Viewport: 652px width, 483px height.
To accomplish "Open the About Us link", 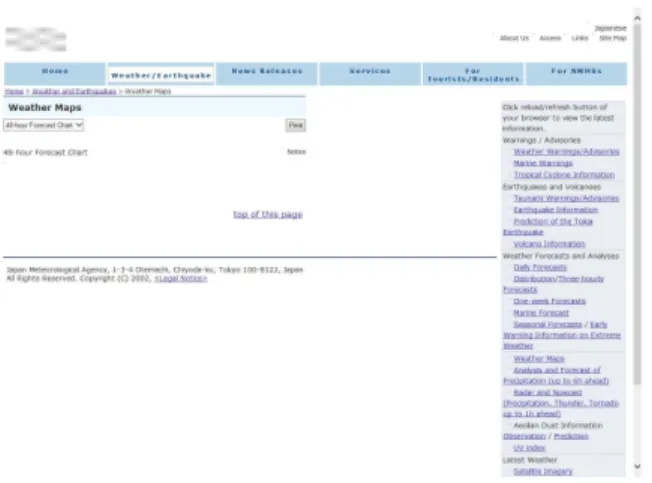I will [514, 38].
